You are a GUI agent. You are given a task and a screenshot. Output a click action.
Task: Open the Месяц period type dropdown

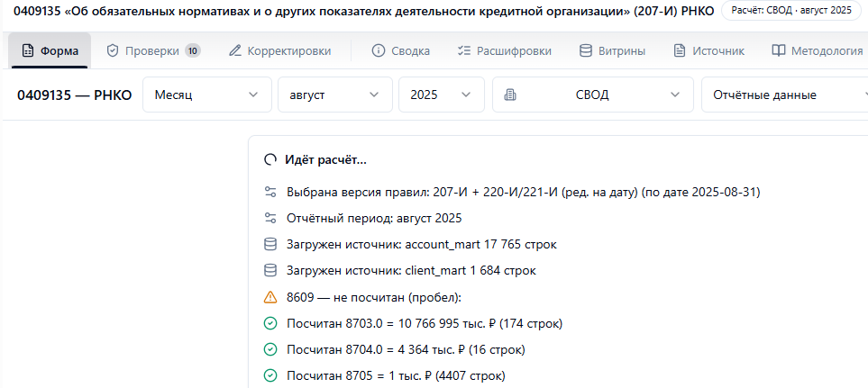(x=207, y=95)
